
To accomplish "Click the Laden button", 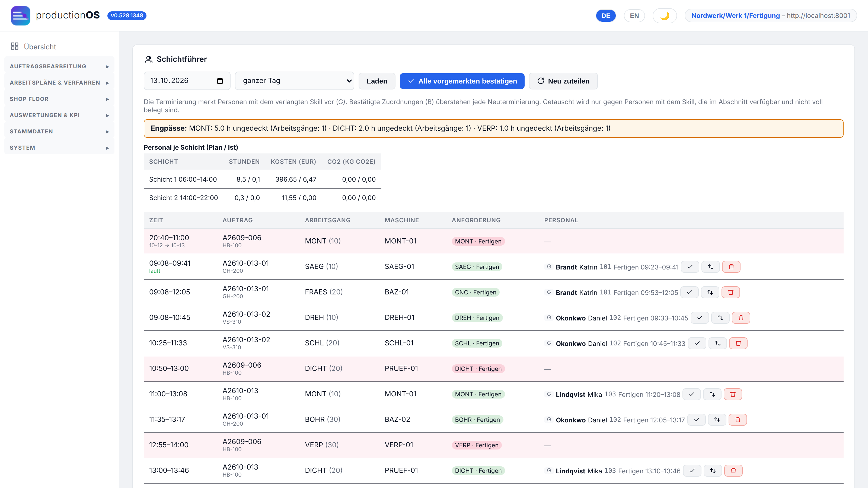I will (377, 81).
